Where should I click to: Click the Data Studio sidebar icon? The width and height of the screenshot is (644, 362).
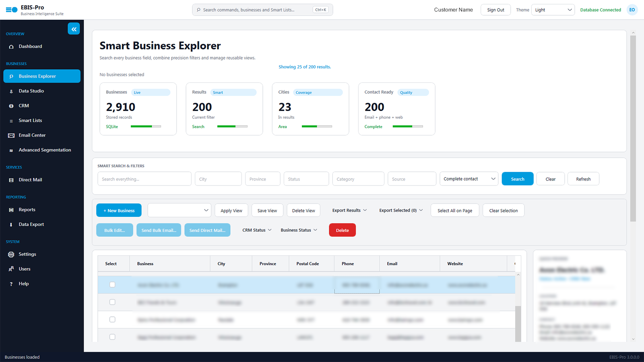point(11,91)
